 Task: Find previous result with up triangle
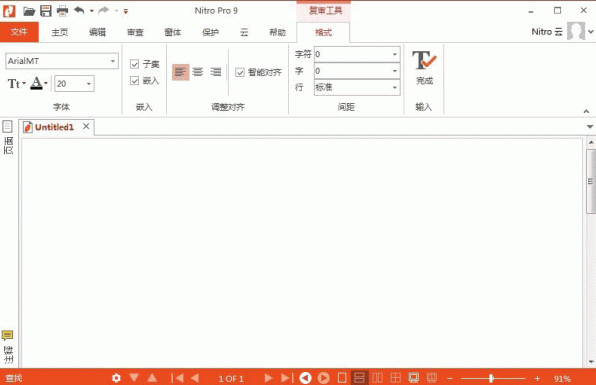click(x=152, y=377)
